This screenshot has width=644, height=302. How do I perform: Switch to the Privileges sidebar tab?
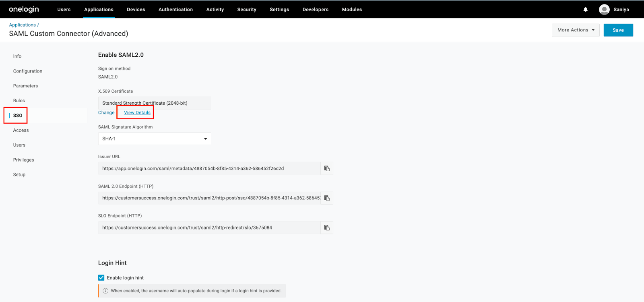(x=24, y=160)
